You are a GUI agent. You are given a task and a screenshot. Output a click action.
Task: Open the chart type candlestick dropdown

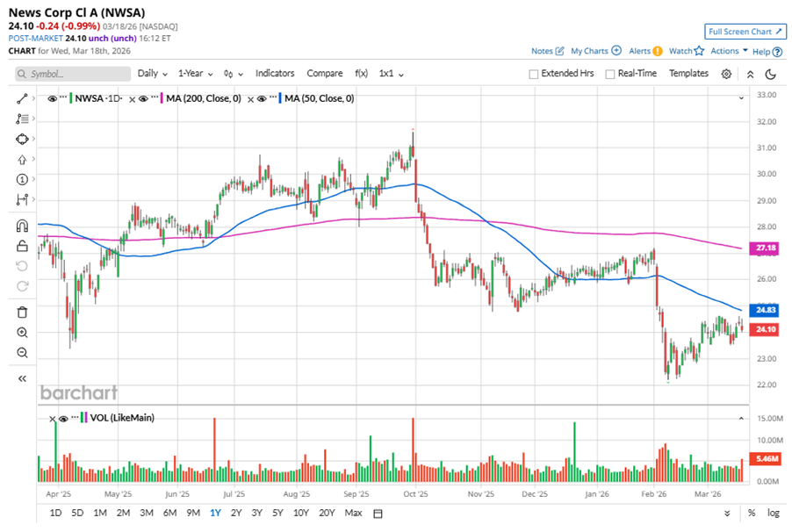pyautogui.click(x=234, y=75)
